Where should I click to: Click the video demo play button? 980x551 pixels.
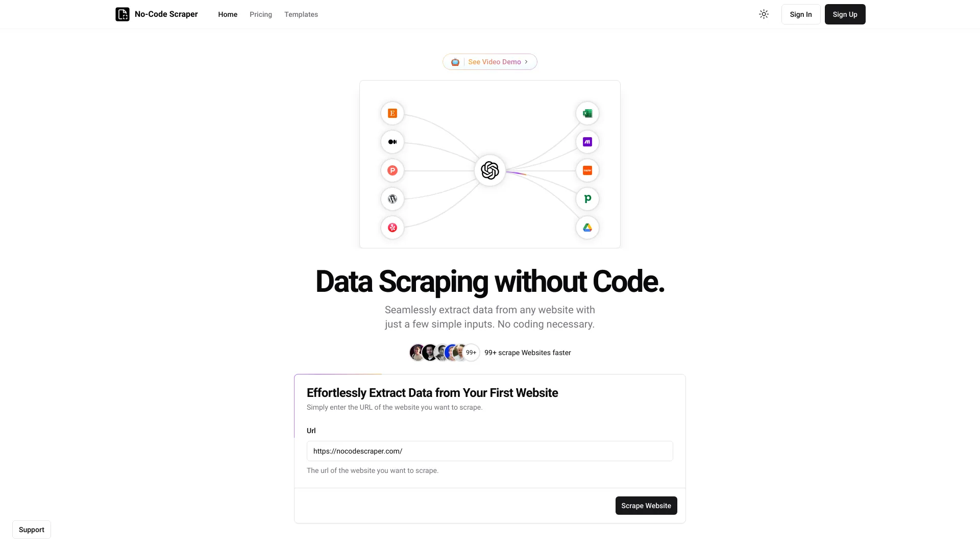490,61
